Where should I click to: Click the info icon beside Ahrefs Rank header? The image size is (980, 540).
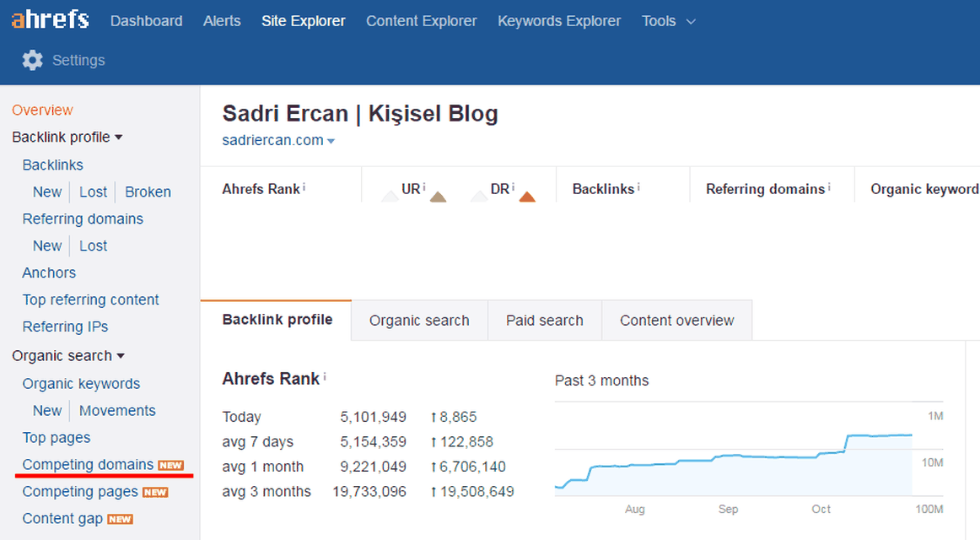304,186
